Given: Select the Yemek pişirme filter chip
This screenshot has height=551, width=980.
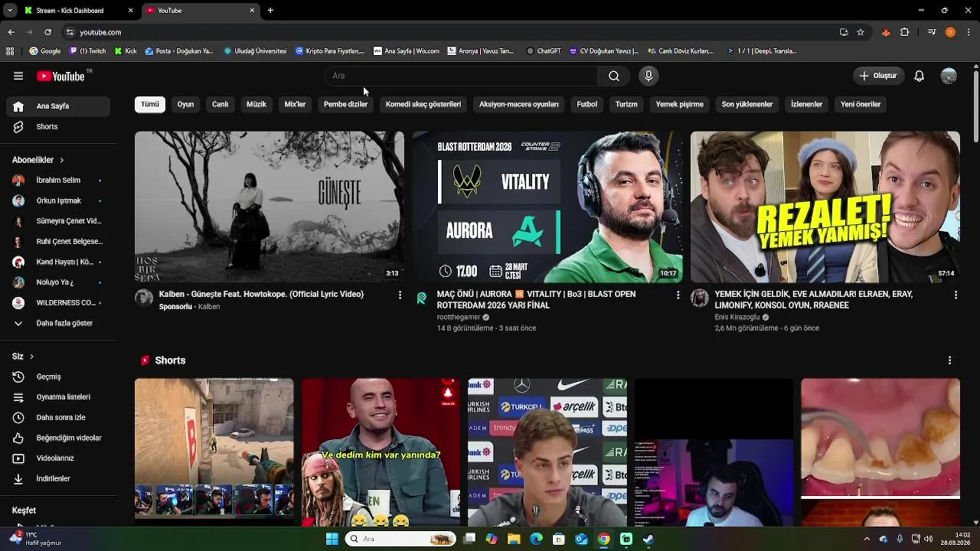Looking at the screenshot, I should (x=680, y=104).
